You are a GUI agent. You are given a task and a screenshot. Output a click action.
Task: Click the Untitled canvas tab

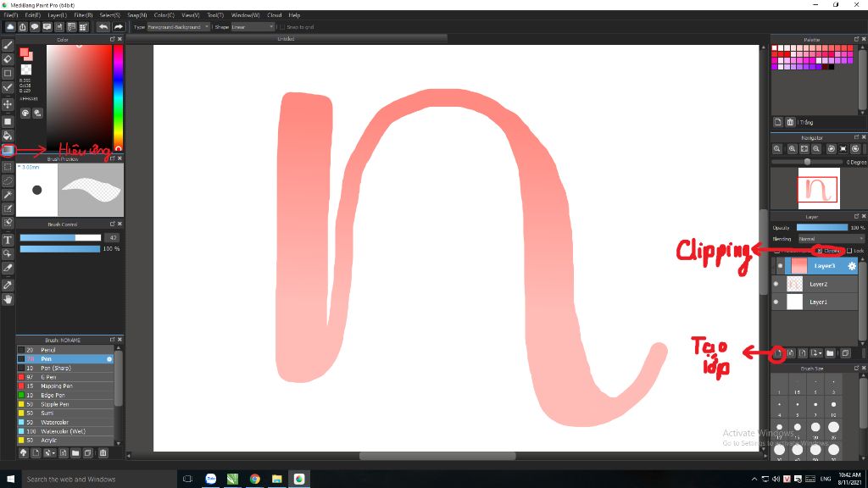[x=287, y=39]
